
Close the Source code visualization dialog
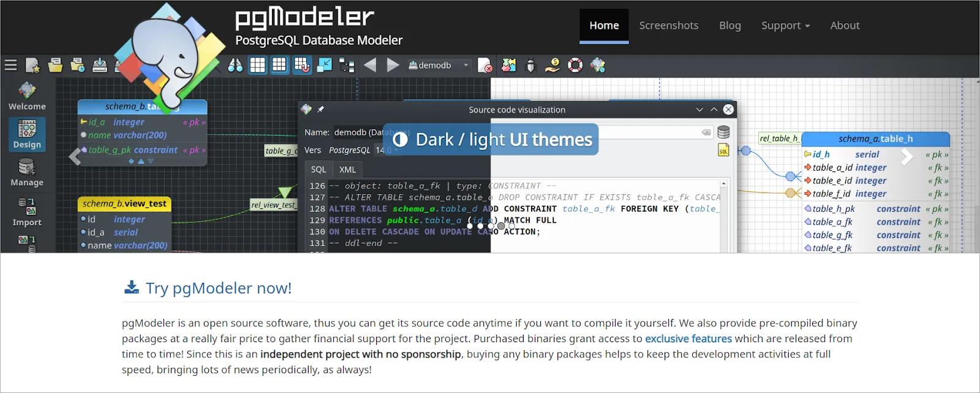point(728,110)
